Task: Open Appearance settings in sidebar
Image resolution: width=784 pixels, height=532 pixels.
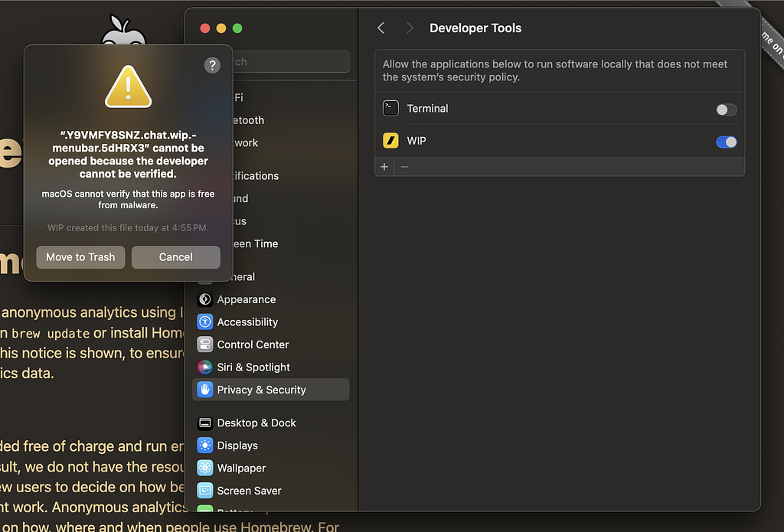Action: click(246, 299)
